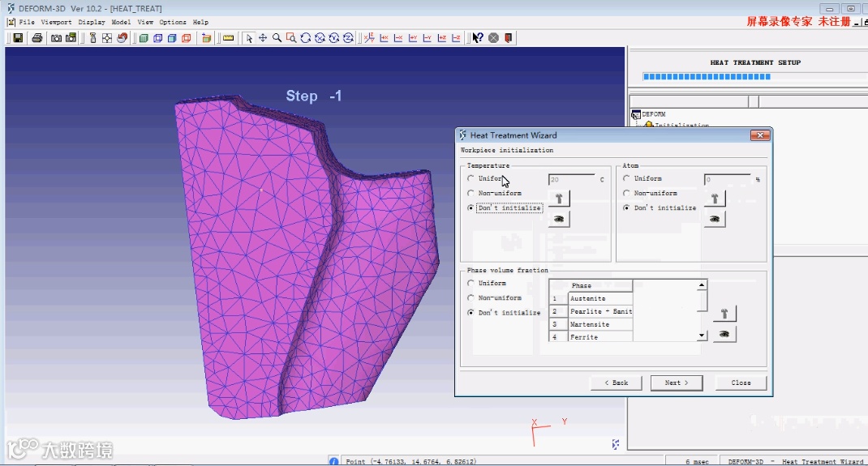Select Non-uniform under Temperature

click(471, 193)
